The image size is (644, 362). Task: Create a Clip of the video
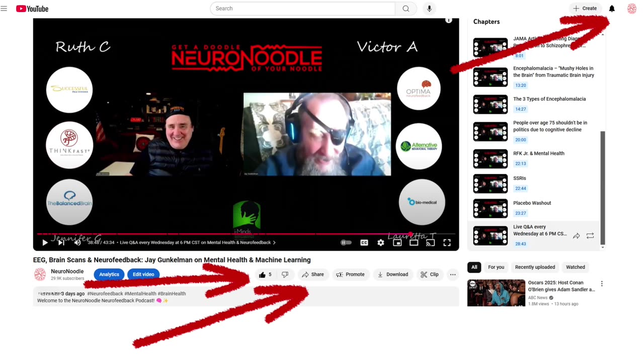(430, 275)
